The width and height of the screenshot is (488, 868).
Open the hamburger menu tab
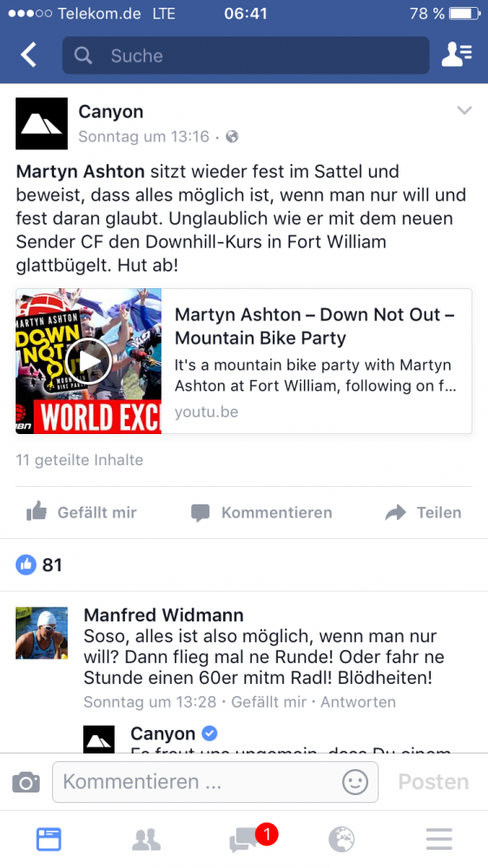click(439, 839)
